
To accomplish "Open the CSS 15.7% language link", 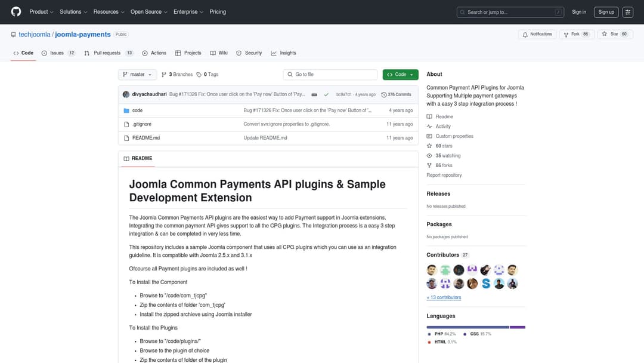I will [x=477, y=334].
